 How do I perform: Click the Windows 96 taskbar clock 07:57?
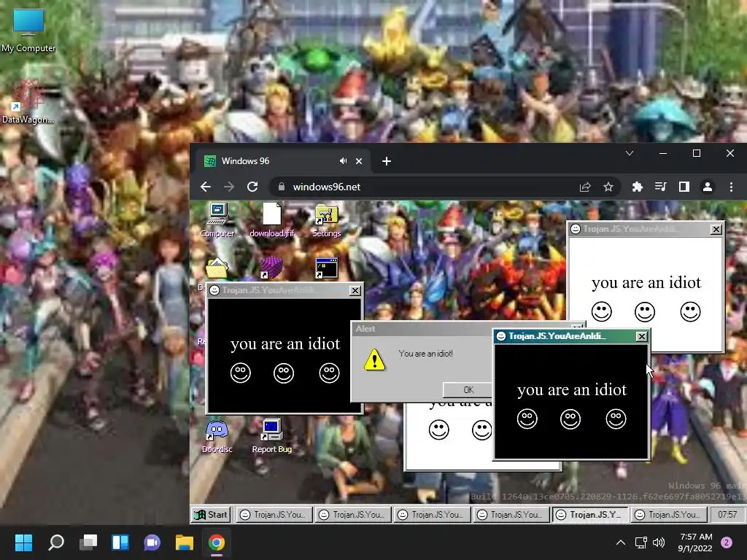pos(727,515)
